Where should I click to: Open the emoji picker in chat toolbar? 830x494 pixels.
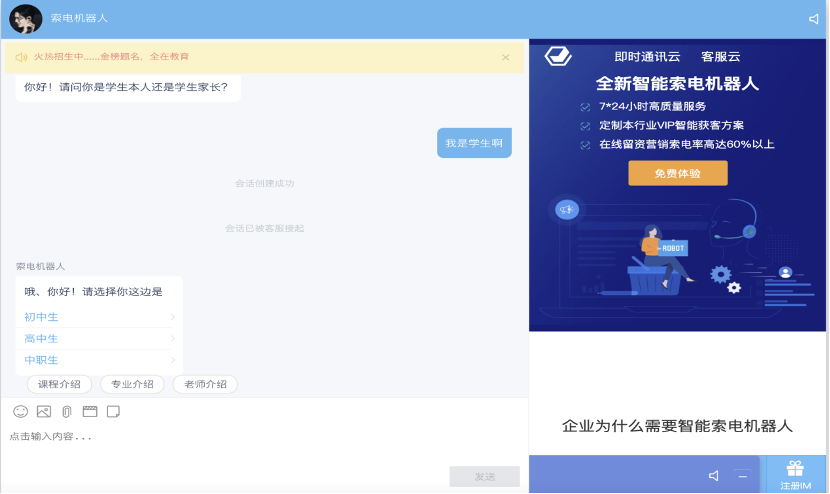[x=20, y=411]
